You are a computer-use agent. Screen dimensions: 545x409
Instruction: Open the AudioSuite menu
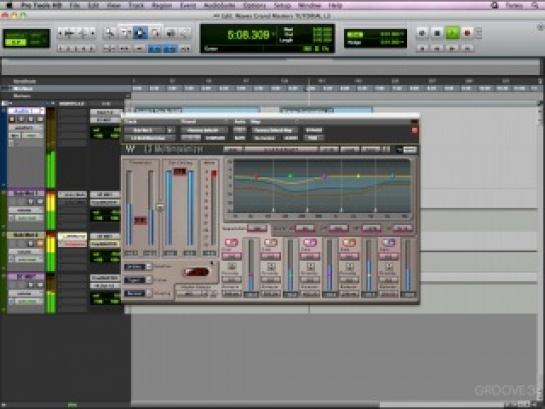pyautogui.click(x=220, y=5)
